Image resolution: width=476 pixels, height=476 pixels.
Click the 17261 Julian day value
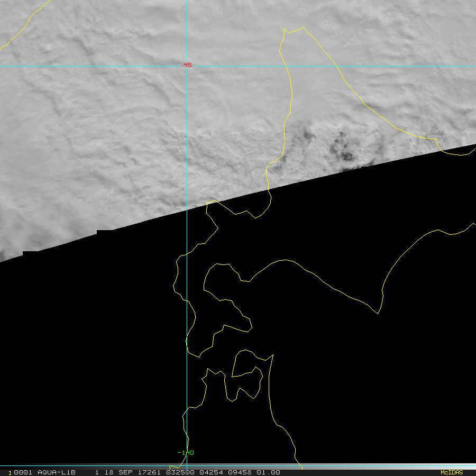(x=149, y=472)
